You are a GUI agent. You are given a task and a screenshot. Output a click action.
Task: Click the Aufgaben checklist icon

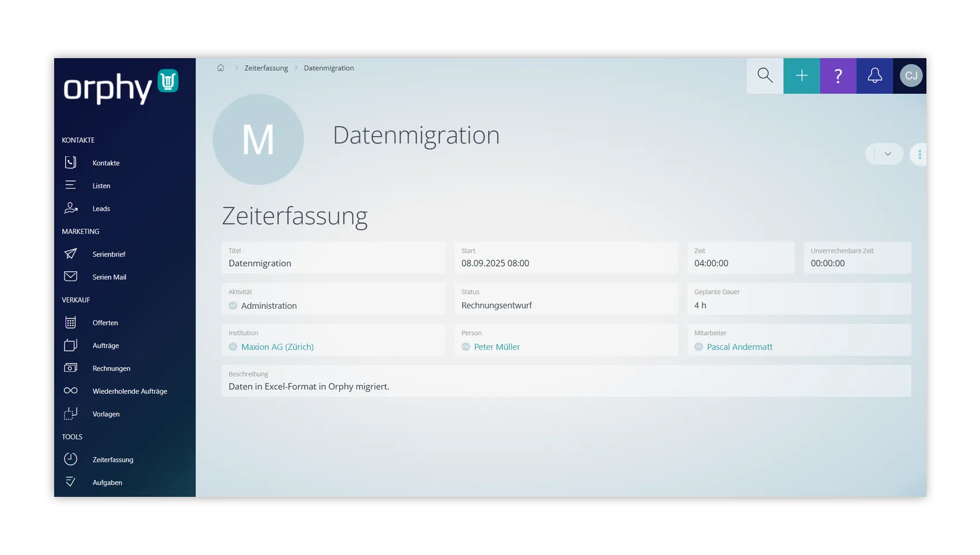(x=70, y=482)
